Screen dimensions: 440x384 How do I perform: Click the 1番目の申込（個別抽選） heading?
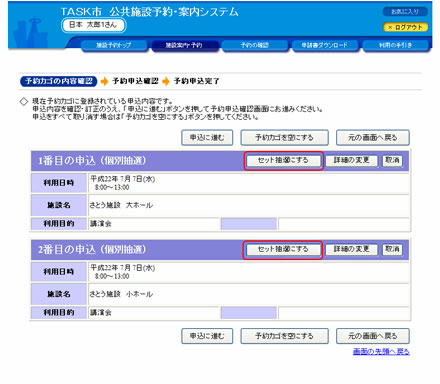[92, 161]
